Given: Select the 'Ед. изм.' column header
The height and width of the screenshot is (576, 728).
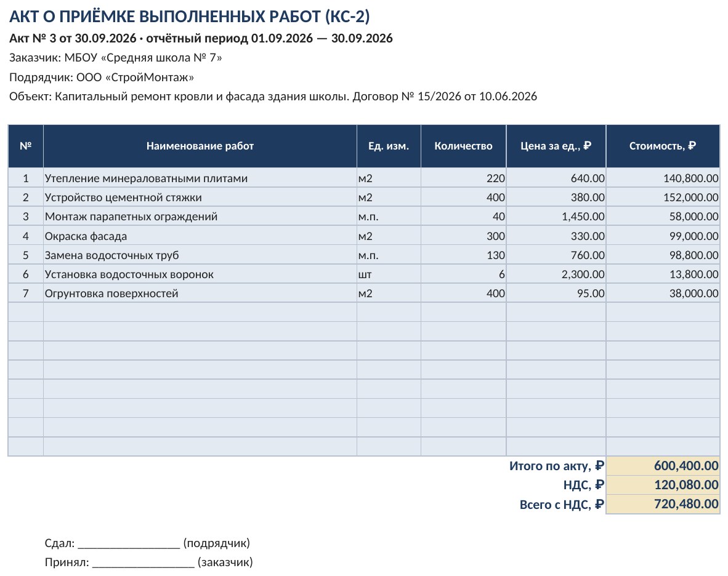Looking at the screenshot, I should click(x=389, y=146).
